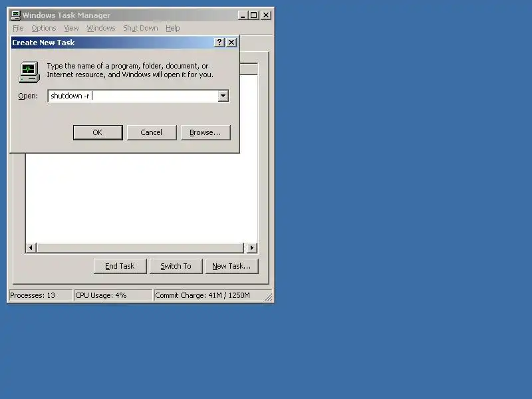Click the window resize grip in status bar
The image size is (532, 399).
(x=269, y=297)
